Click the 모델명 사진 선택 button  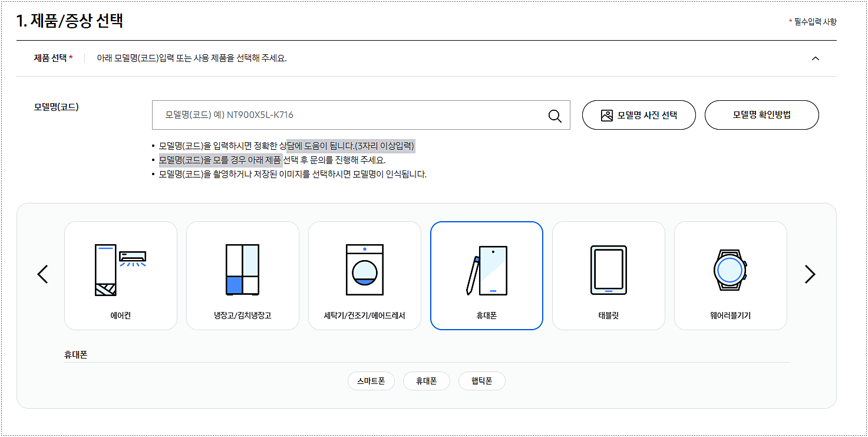point(639,115)
